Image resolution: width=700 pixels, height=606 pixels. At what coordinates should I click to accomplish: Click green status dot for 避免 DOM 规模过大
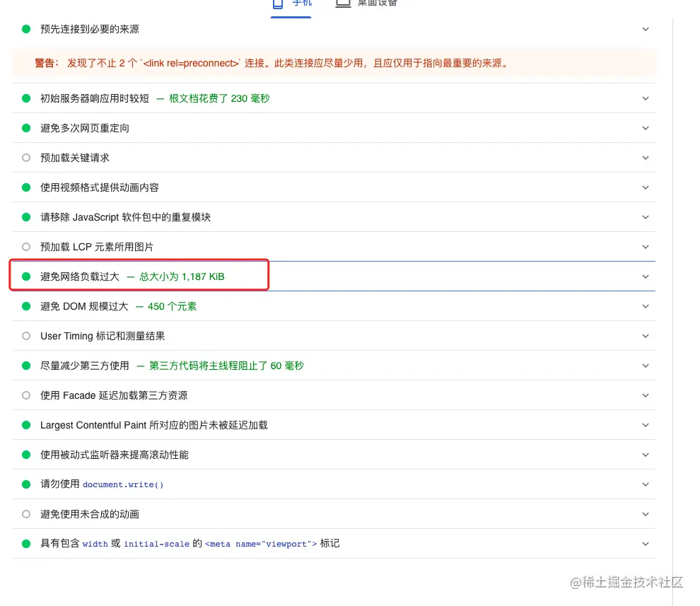tap(26, 306)
